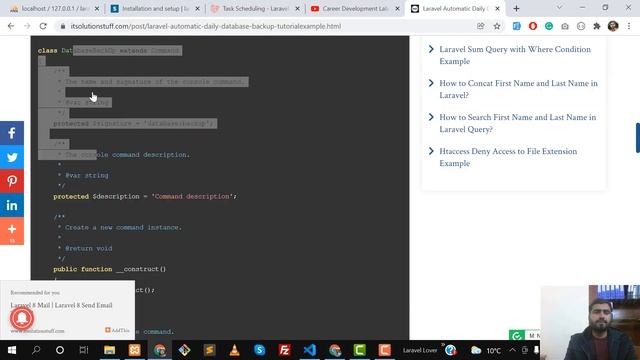Open more share options plus button
Image resolution: width=640 pixels, height=360 pixels.
click(x=12, y=231)
